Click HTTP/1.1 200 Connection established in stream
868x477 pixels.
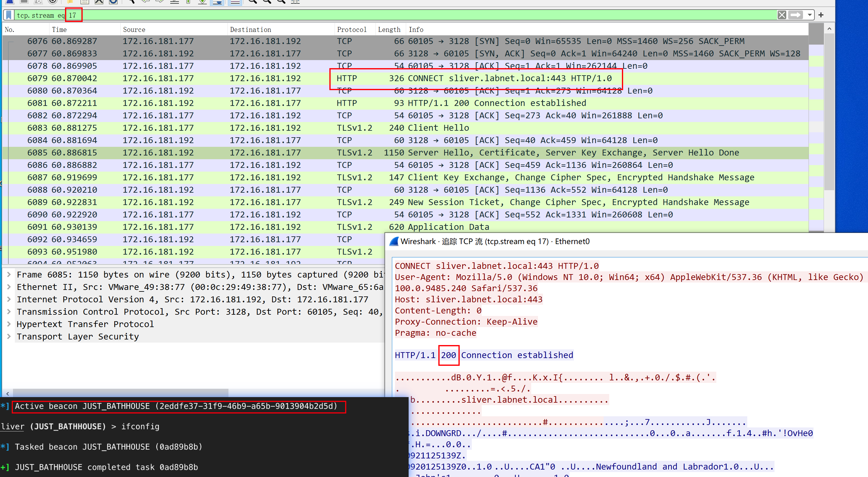484,355
